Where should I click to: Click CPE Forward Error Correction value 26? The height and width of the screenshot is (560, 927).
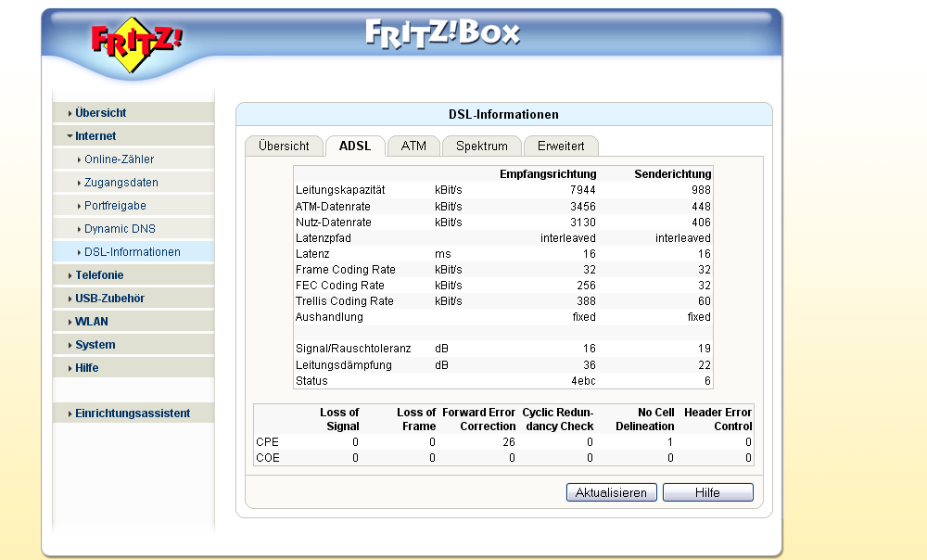[x=509, y=442]
